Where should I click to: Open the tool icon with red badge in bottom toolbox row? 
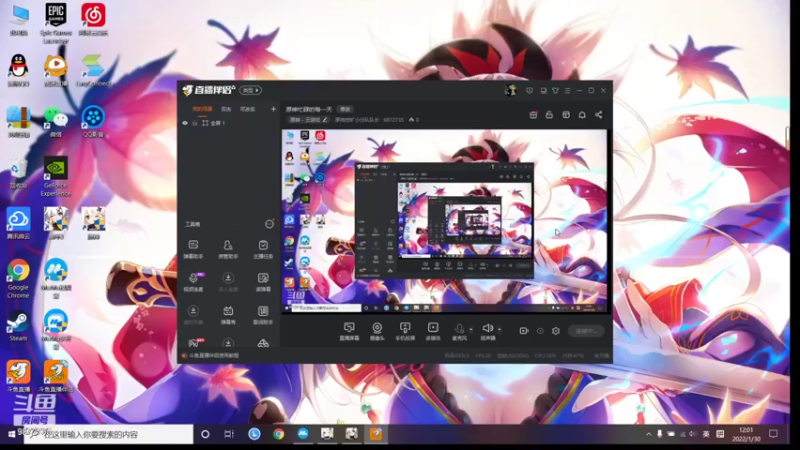[195, 343]
